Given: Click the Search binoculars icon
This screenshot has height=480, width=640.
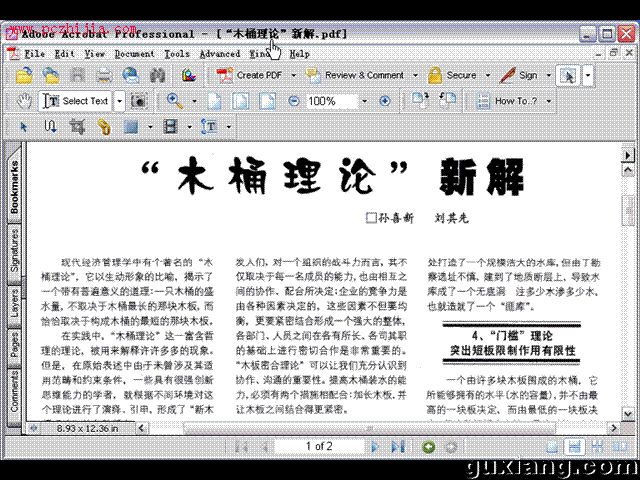Looking at the screenshot, I should pos(157,76).
